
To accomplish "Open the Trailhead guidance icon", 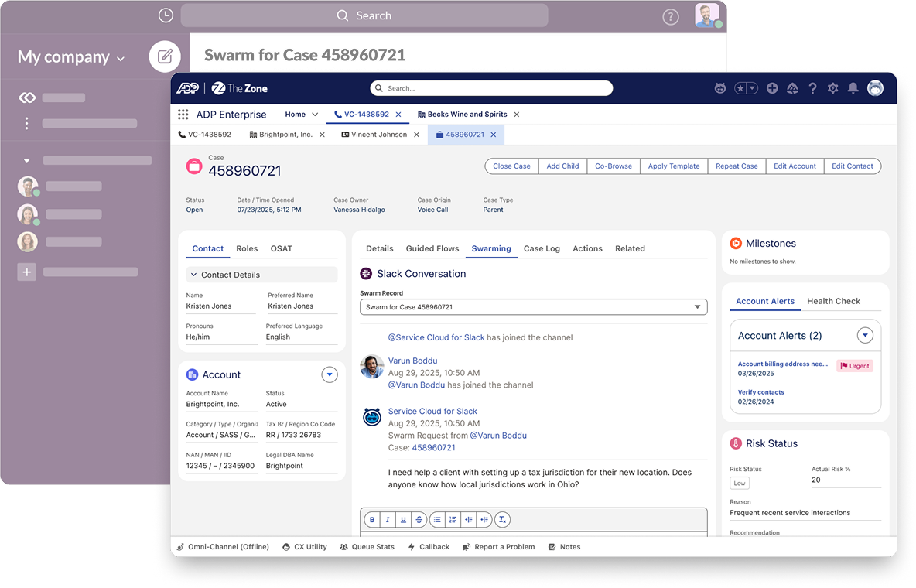I will 792,88.
